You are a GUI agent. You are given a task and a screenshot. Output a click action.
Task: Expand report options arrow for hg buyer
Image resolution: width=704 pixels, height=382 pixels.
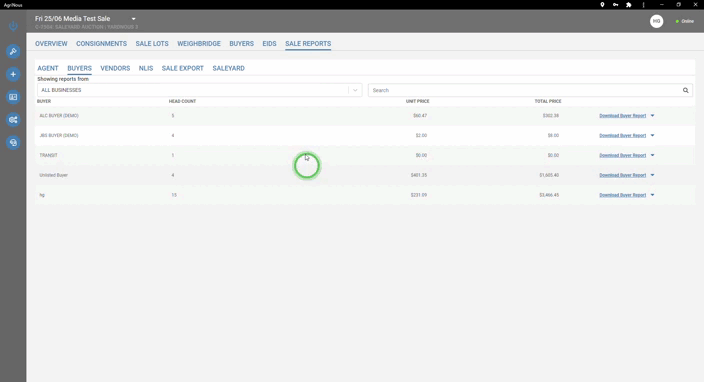click(x=652, y=195)
